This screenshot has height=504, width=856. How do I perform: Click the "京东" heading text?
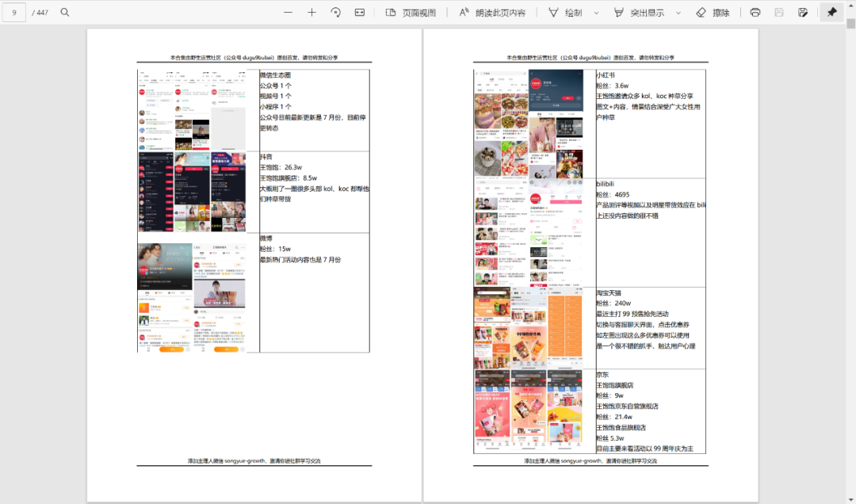602,375
